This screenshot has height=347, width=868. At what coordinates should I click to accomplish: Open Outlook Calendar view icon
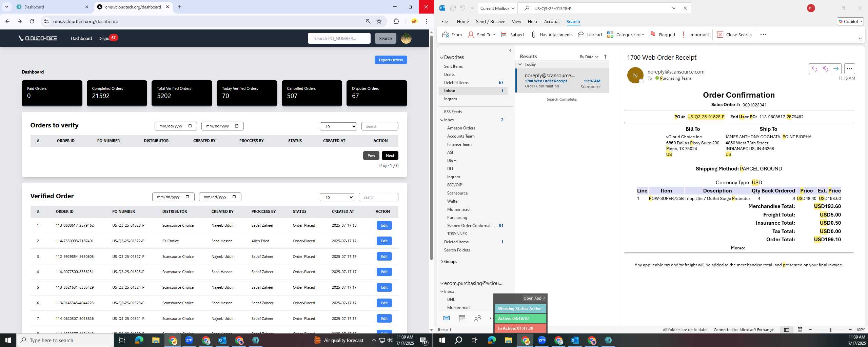pyautogui.click(x=462, y=318)
